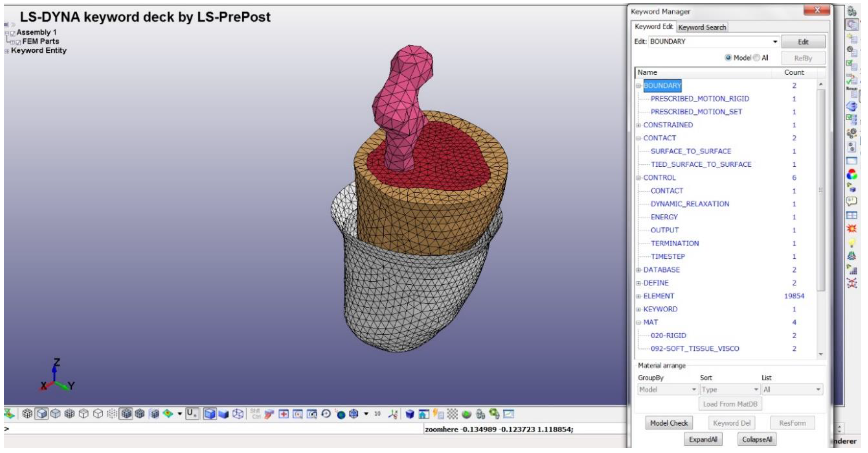Click the red crossed lines icon in right toolbar
The image size is (868, 453).
coord(852,283)
